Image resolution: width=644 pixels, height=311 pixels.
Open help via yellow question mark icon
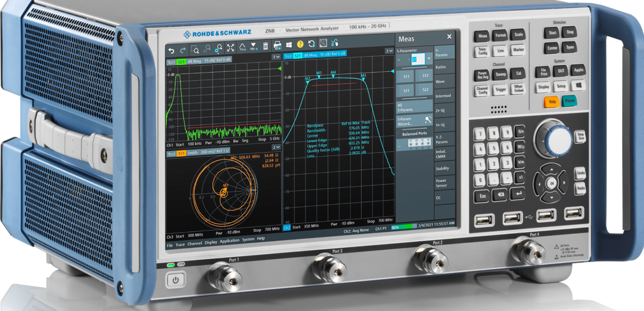point(300,44)
